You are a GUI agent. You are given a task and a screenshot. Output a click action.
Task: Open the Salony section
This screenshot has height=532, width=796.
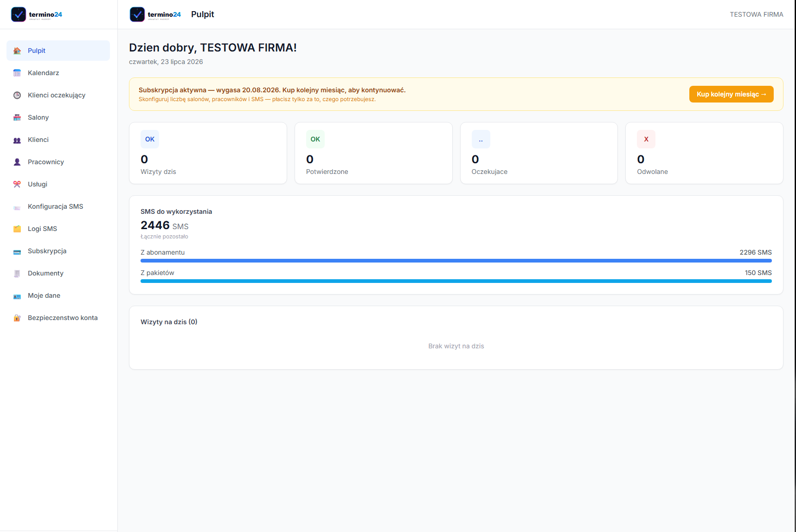click(x=58, y=117)
